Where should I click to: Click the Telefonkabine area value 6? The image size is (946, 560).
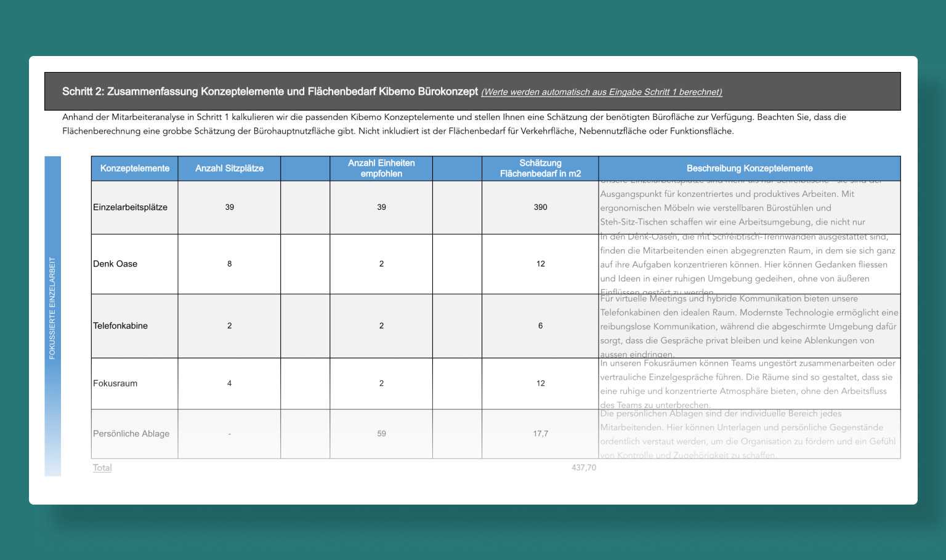click(540, 326)
